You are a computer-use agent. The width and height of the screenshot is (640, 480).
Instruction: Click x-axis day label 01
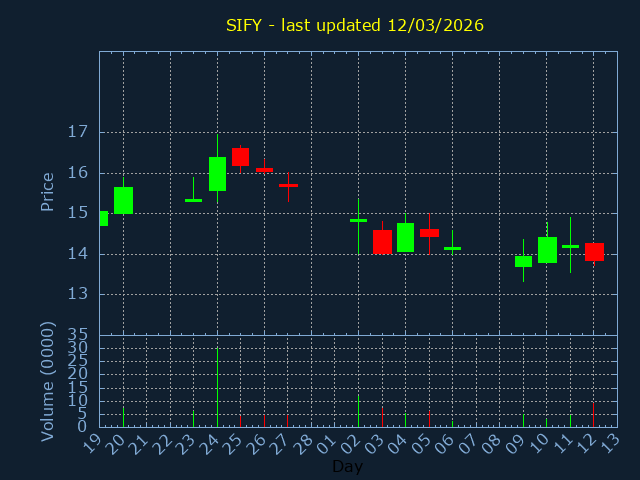(327, 444)
